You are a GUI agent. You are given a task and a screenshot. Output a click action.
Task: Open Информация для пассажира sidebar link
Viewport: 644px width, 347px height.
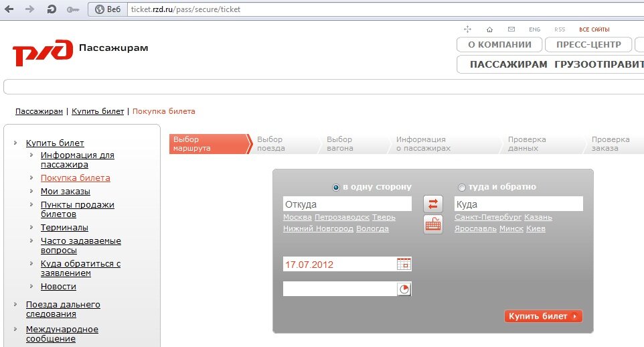(x=77, y=160)
